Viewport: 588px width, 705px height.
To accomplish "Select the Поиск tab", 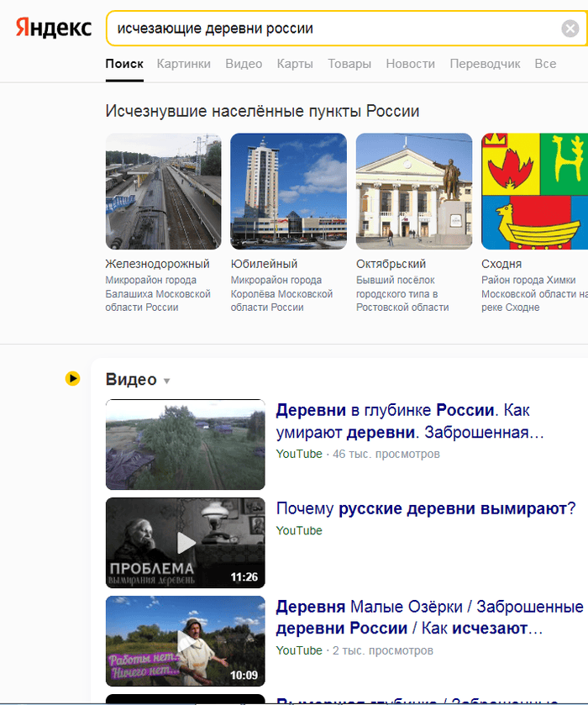I will tap(124, 64).
